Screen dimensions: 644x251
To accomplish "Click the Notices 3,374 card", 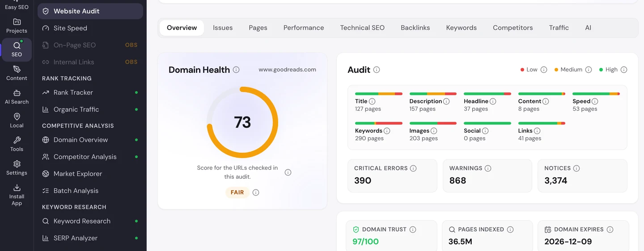I will pos(582,176).
